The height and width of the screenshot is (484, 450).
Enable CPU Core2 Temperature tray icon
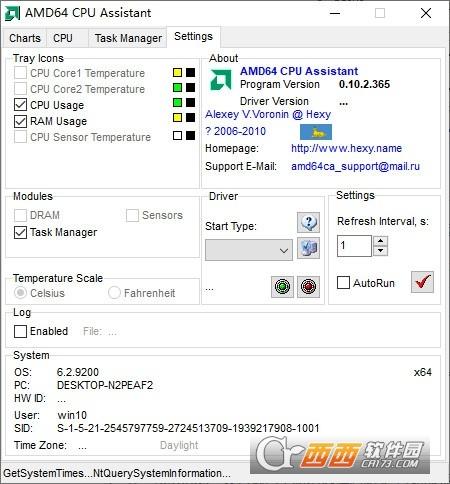tap(20, 89)
